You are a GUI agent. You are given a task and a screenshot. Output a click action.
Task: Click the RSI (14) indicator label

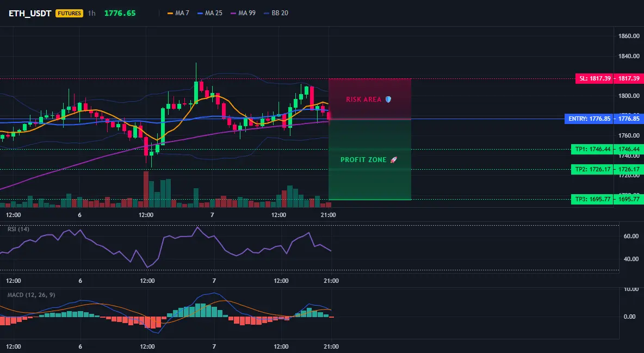[x=18, y=229]
